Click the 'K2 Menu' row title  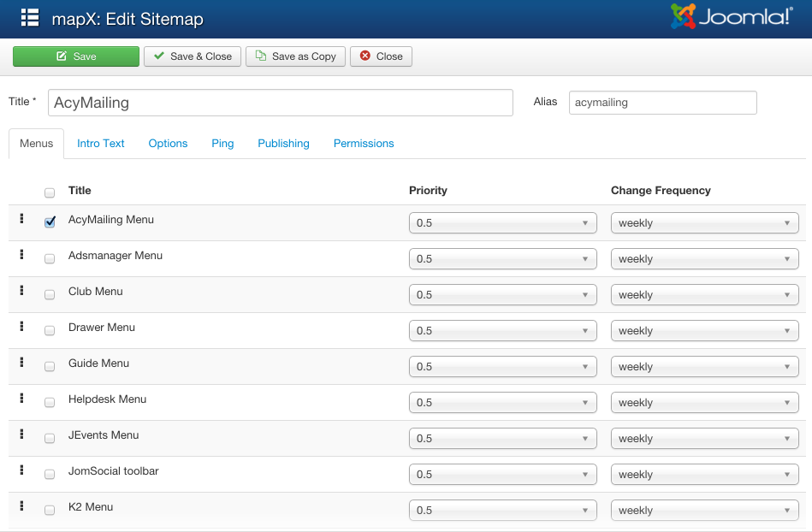coord(91,506)
